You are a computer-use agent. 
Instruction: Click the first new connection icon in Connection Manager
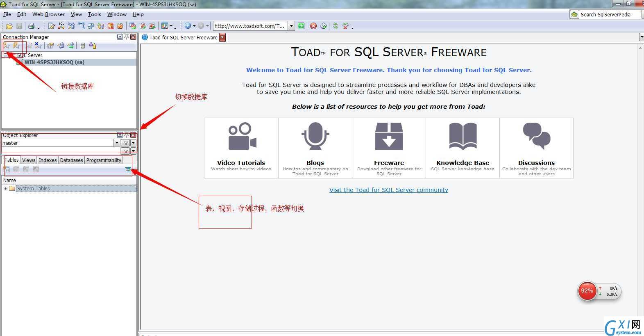click(7, 46)
